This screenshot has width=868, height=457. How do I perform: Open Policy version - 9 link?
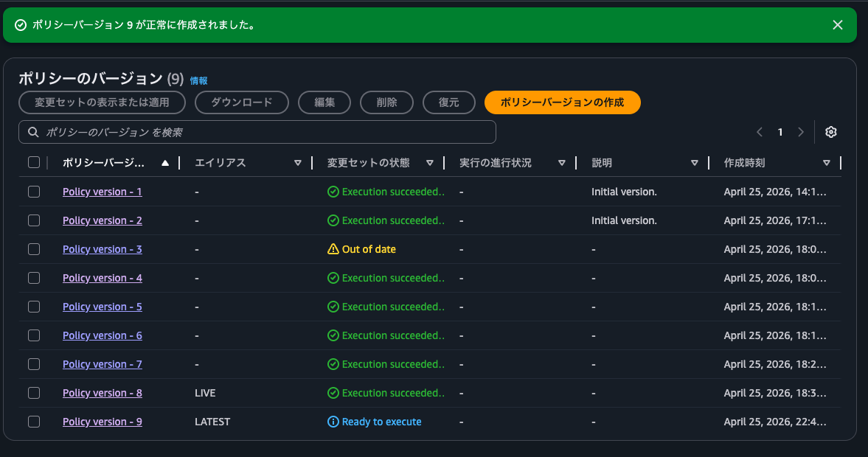click(x=103, y=422)
